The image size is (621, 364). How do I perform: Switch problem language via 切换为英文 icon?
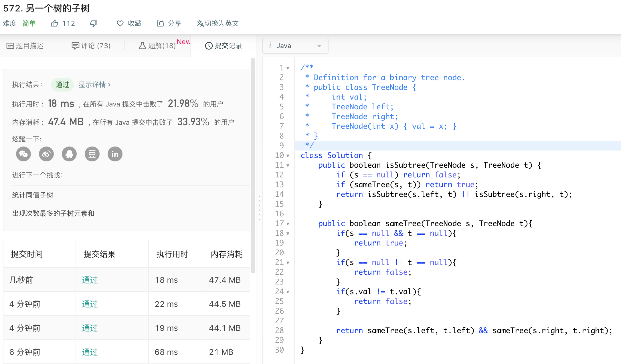pos(200,23)
